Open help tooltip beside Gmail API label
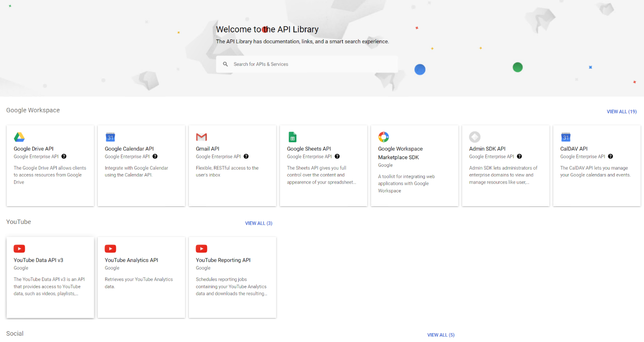This screenshot has height=342, width=644. [246, 156]
